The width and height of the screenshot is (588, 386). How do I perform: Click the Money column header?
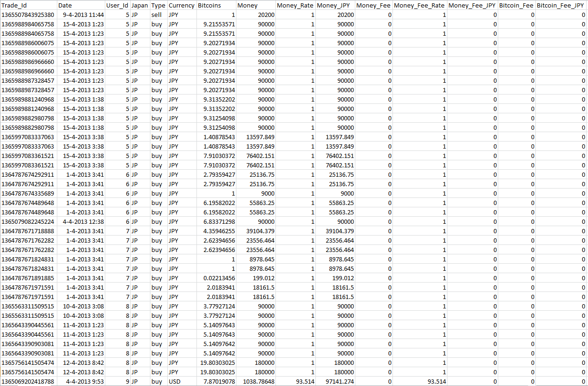pyautogui.click(x=256, y=5)
